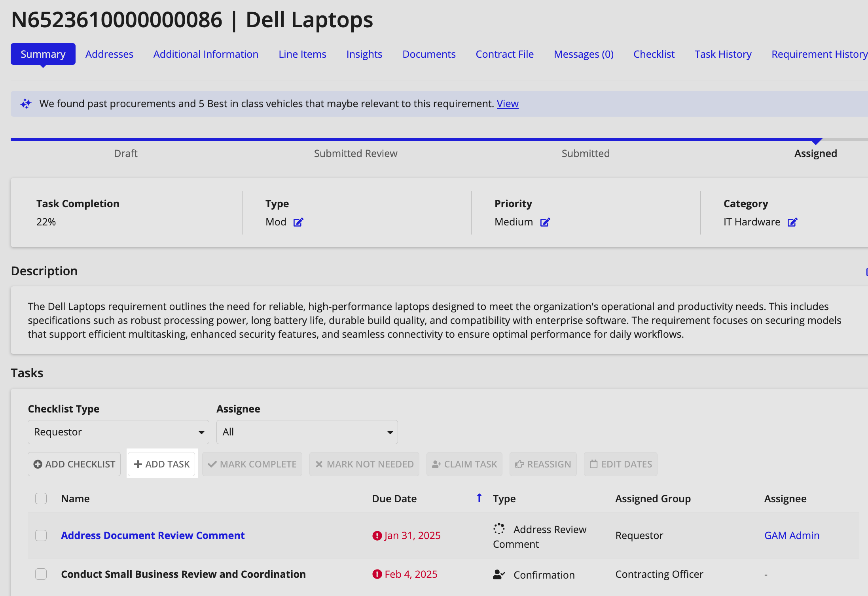Click the Name column header
The image size is (868, 596).
click(x=75, y=499)
